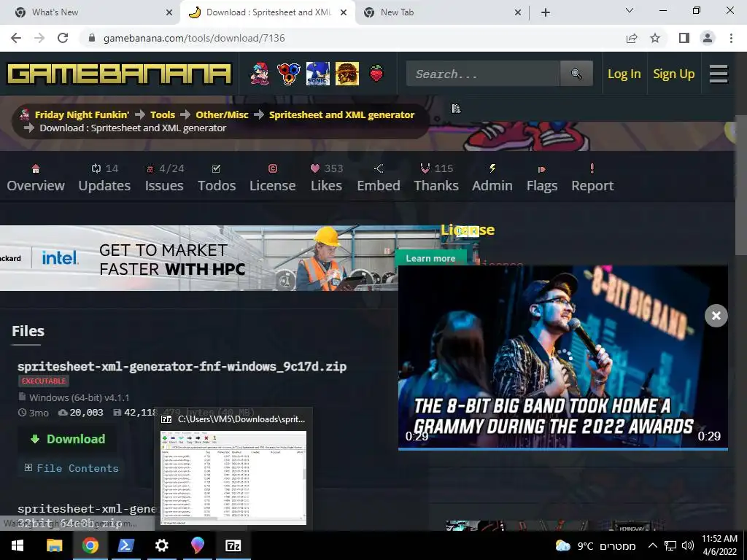Open File Explorer from the taskbar
Screen dimensions: 747x560
point(54,545)
